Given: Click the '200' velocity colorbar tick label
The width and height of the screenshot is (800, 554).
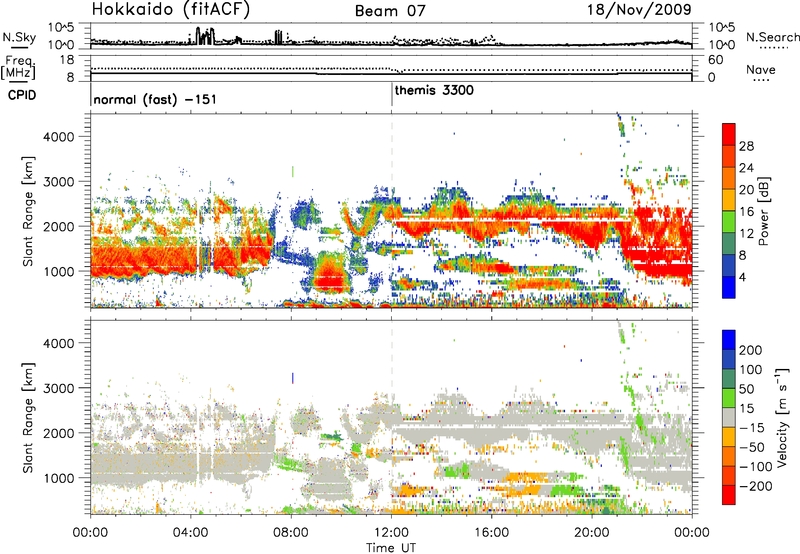Looking at the screenshot, I should pos(751,350).
